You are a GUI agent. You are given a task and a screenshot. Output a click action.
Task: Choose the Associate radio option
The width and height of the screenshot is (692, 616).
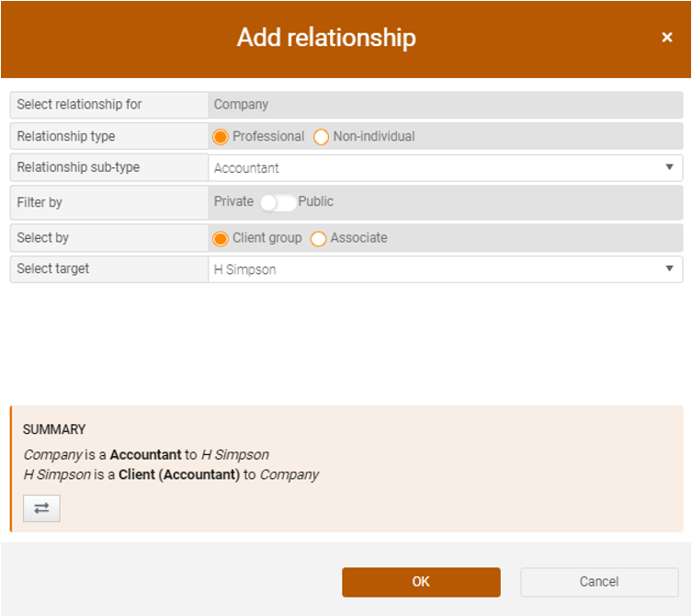(x=318, y=238)
